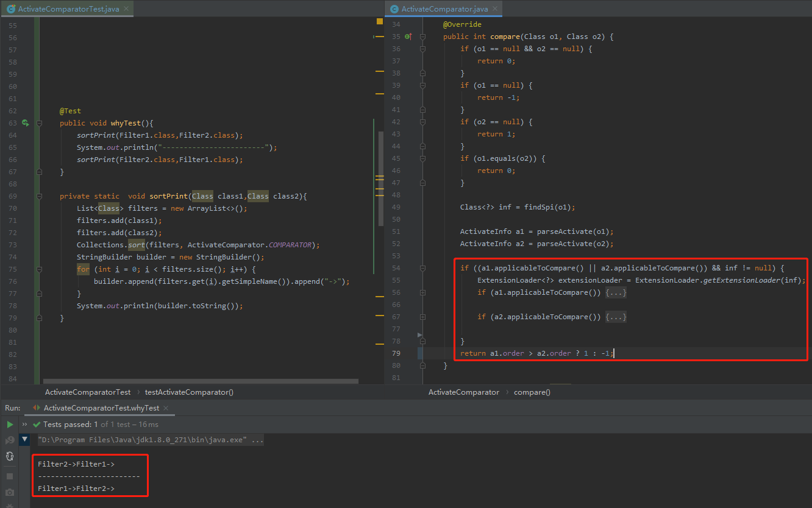The image size is (812, 508).
Task: Click compare() breadcrumb in right editor
Action: tap(532, 392)
